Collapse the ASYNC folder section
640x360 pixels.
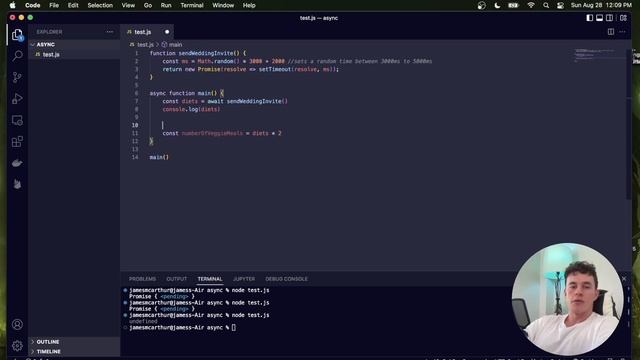(75, 44)
